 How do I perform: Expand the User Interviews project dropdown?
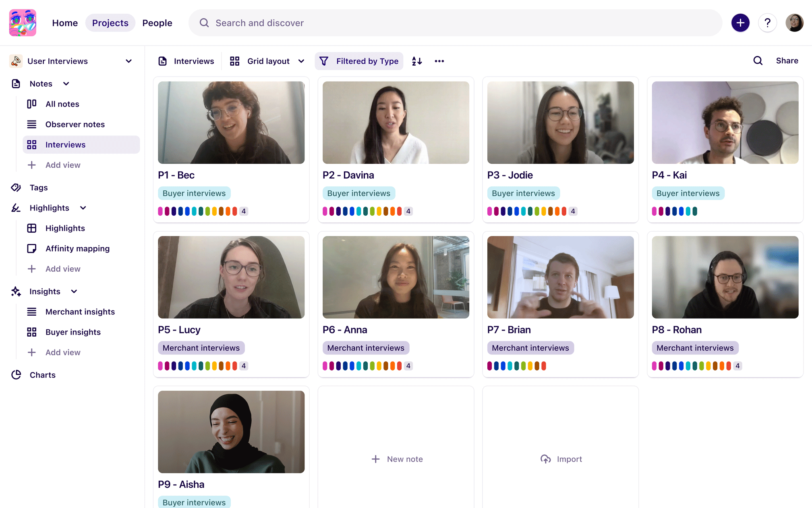tap(128, 61)
